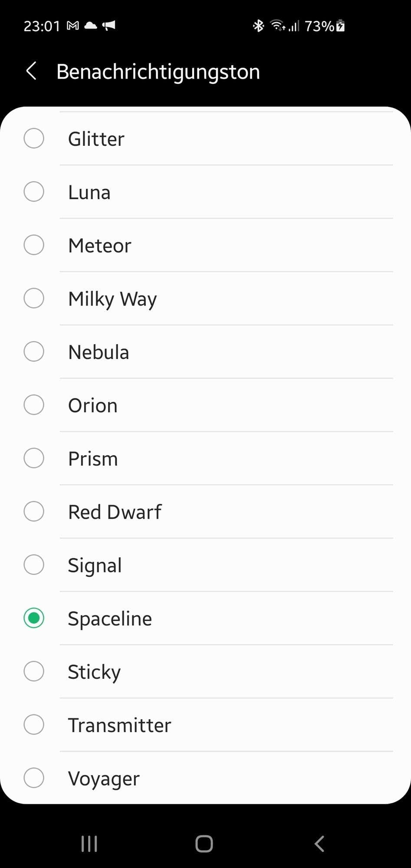The width and height of the screenshot is (411, 868).
Task: Select the Glitter radio button
Action: click(34, 138)
